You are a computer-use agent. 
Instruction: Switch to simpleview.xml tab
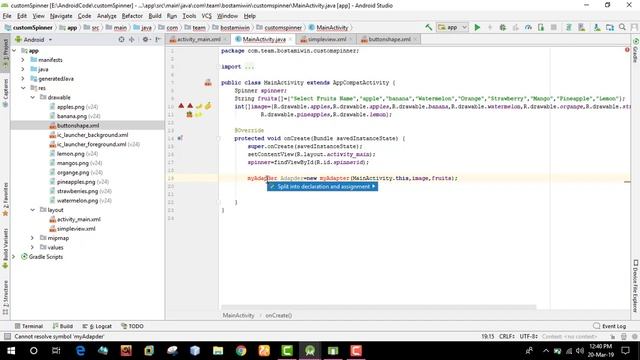point(327,39)
